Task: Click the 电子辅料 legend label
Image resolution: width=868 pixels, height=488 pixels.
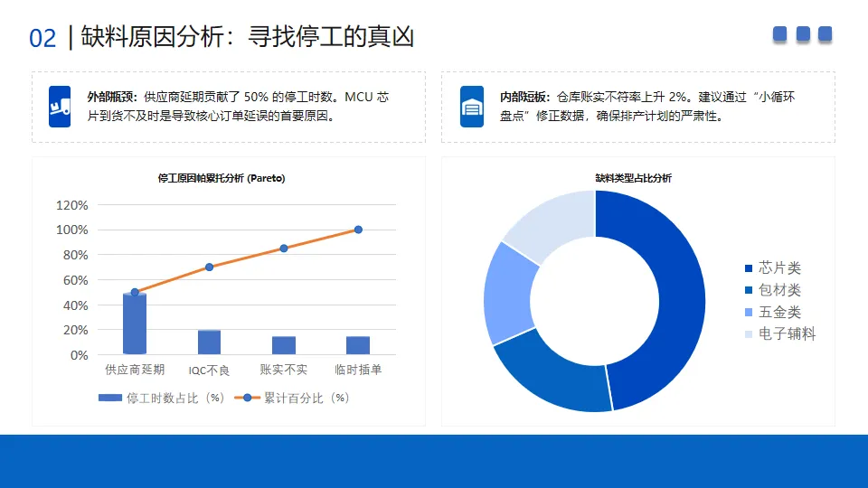Action: point(787,333)
